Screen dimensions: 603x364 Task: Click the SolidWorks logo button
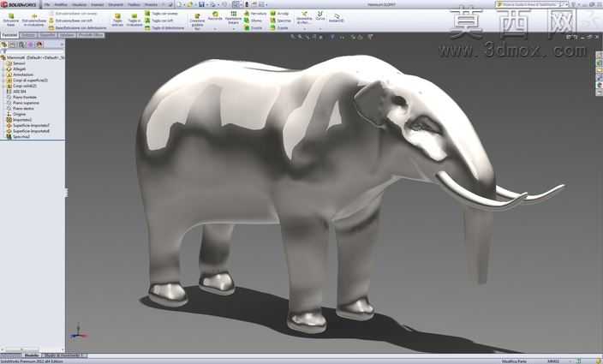[x=19, y=4]
